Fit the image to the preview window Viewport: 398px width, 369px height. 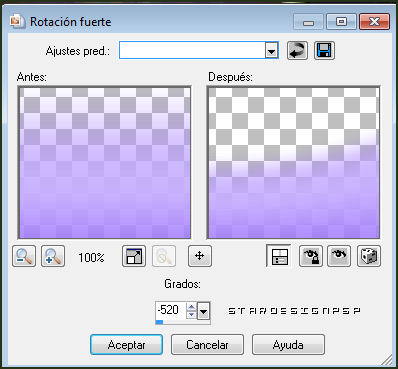pyautogui.click(x=134, y=256)
